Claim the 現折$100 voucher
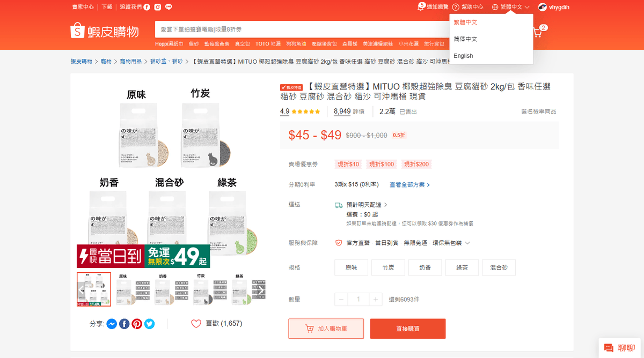The width and height of the screenshot is (644, 358). (x=381, y=164)
